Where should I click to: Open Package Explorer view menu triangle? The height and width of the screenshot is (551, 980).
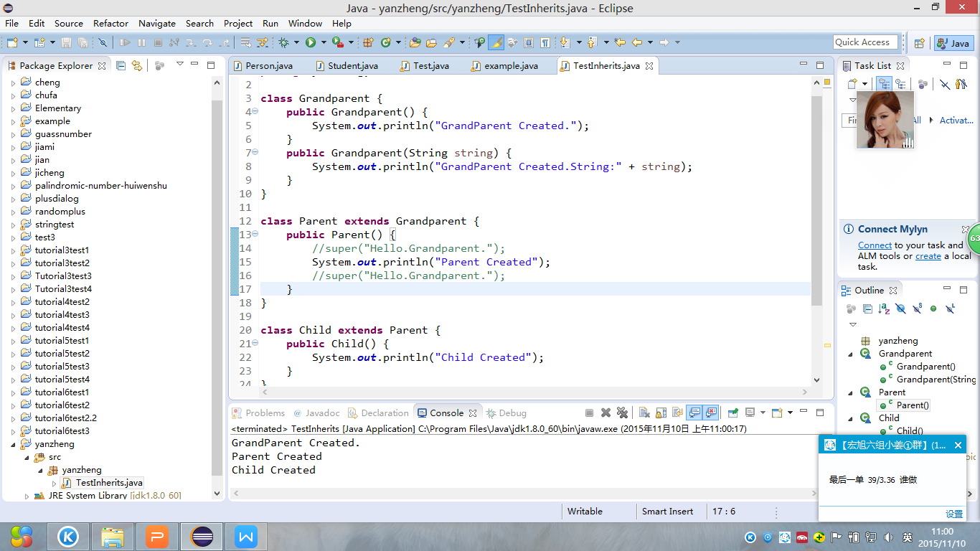pyautogui.click(x=180, y=65)
